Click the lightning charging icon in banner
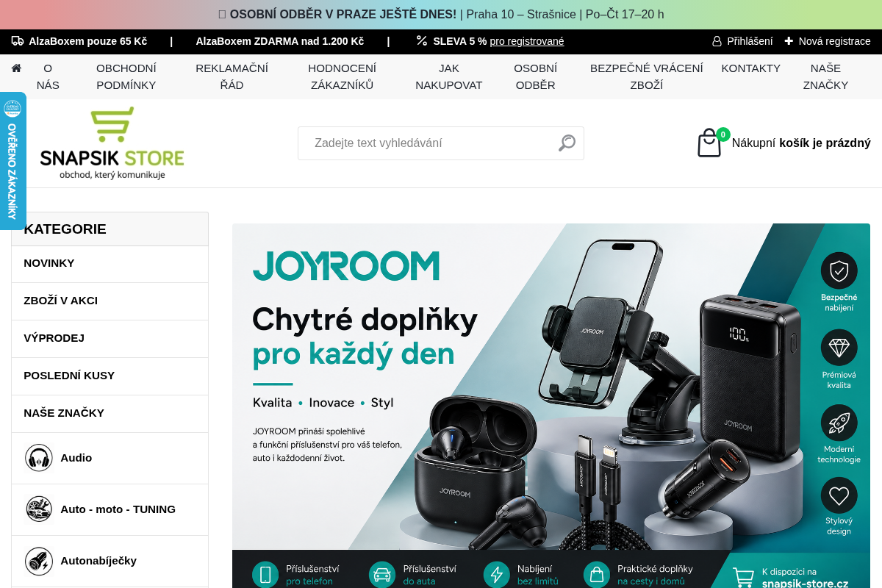The height and width of the screenshot is (588, 882). [497, 575]
